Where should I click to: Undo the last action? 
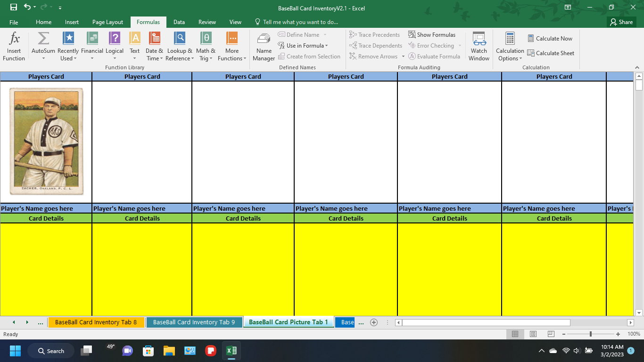click(x=27, y=8)
